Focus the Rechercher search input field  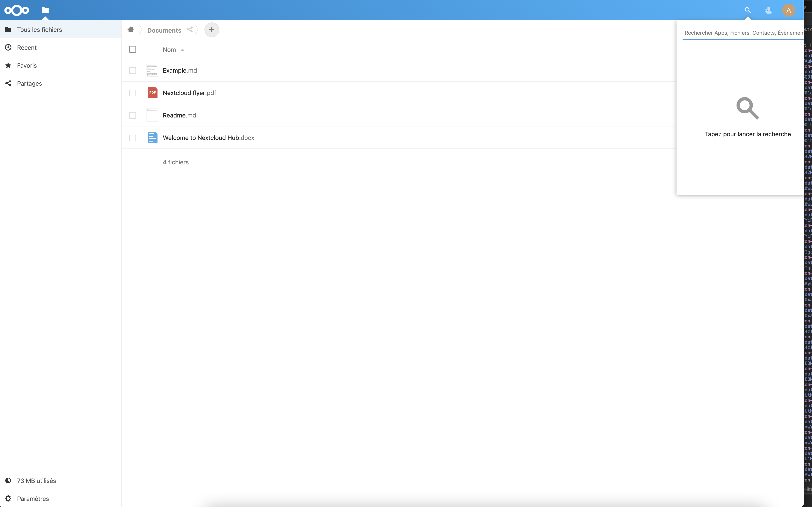(x=743, y=33)
